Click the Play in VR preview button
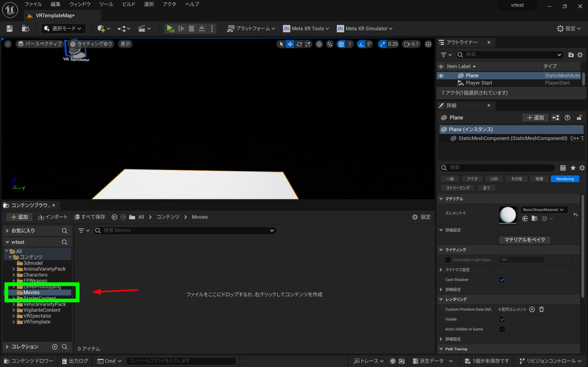The width and height of the screenshot is (588, 367). (170, 29)
